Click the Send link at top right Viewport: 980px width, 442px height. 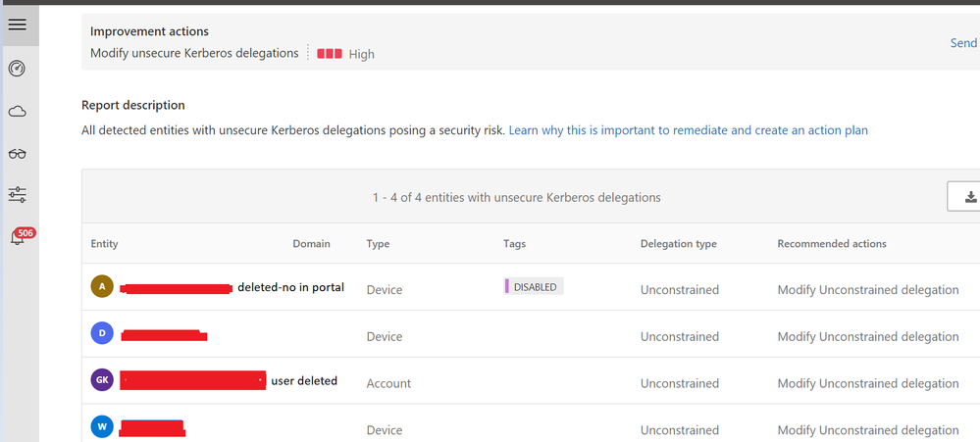963,43
